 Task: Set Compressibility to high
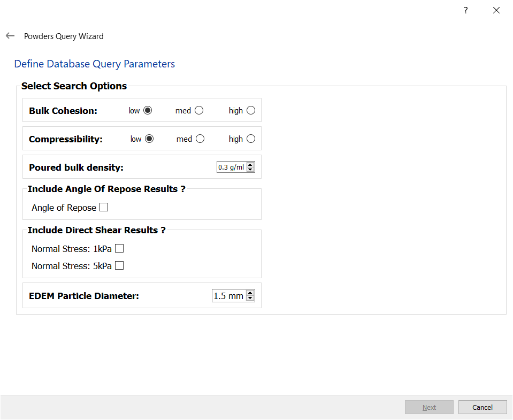(x=251, y=139)
